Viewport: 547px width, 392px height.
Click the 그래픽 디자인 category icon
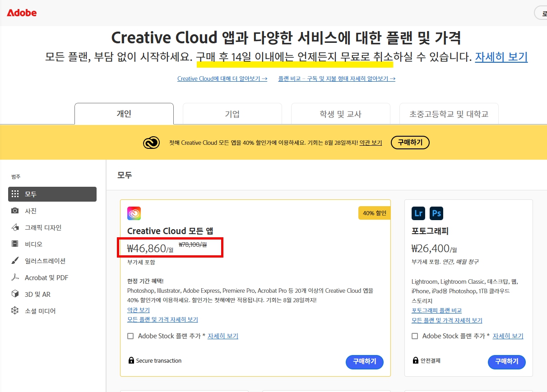click(x=15, y=227)
